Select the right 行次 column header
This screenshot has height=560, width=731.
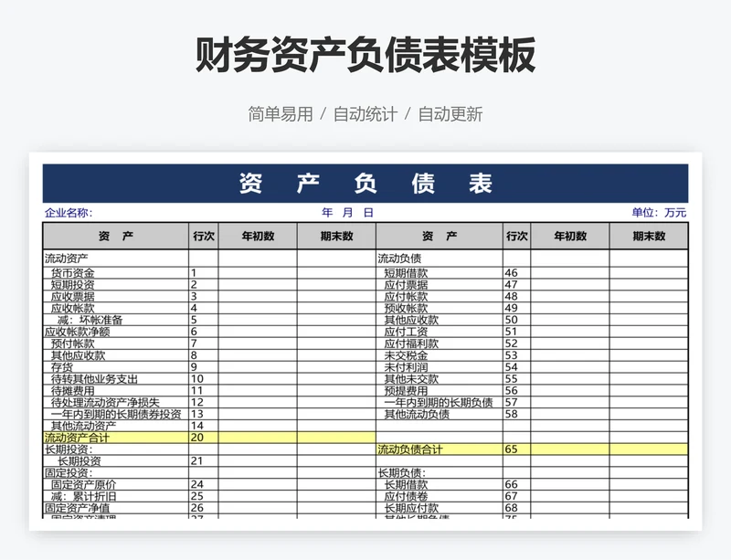click(517, 237)
